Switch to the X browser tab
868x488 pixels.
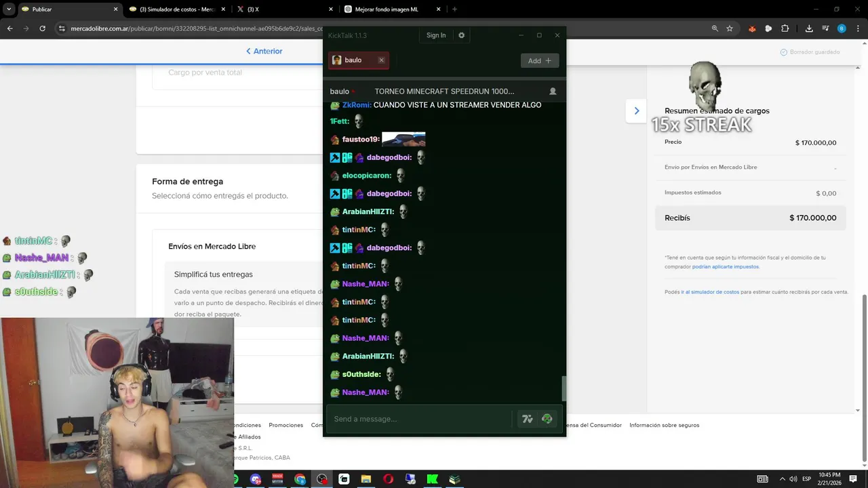coord(283,9)
